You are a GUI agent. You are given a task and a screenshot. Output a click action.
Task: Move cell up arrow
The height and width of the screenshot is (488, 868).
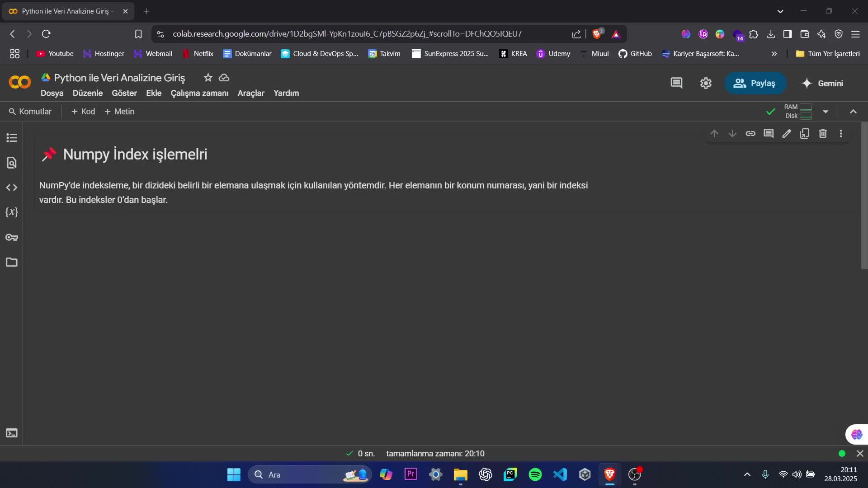click(714, 134)
